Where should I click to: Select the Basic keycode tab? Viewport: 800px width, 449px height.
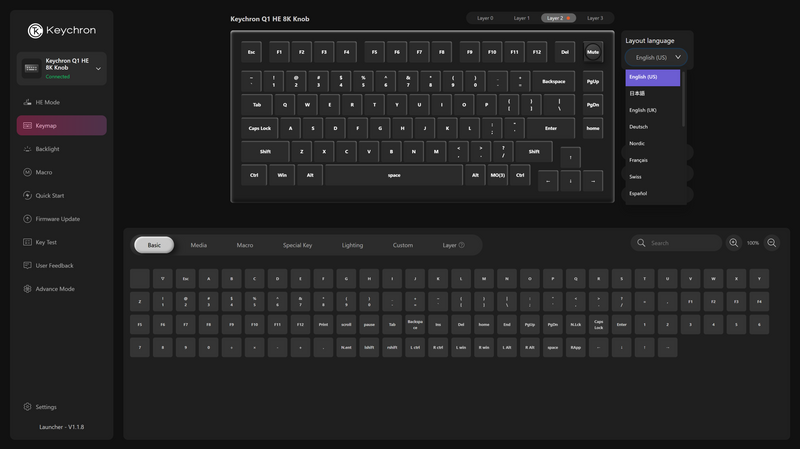coord(154,245)
